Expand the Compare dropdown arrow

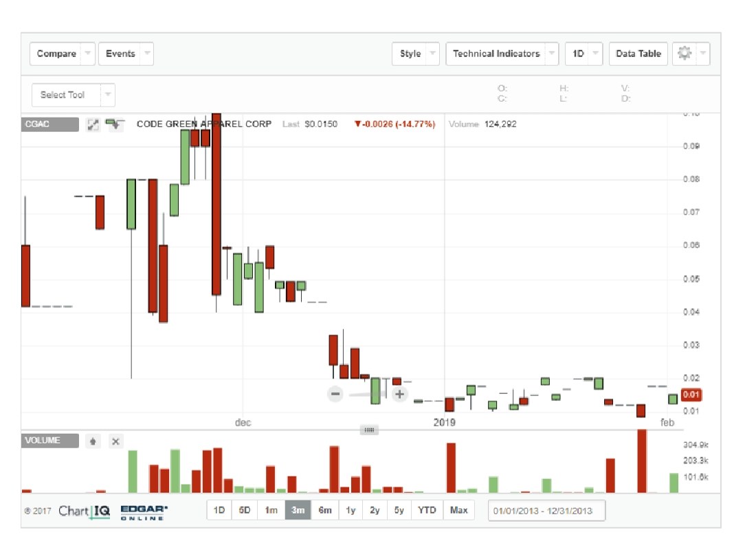(x=88, y=54)
